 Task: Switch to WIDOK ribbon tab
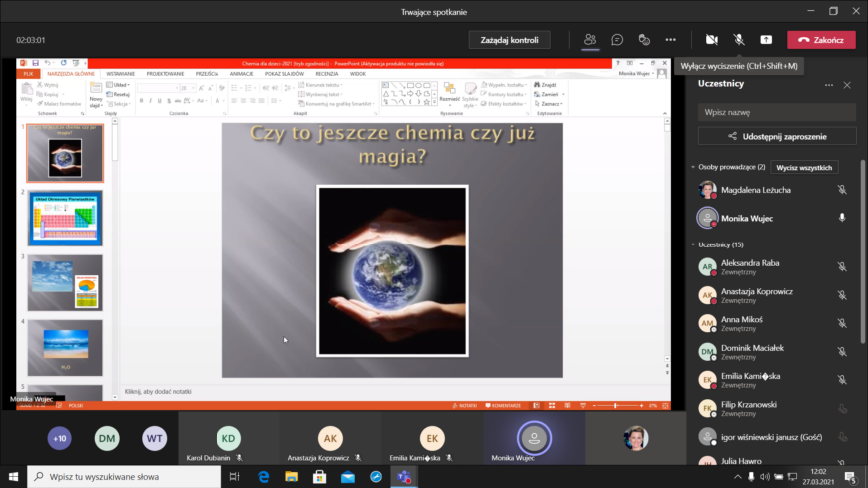pos(357,73)
